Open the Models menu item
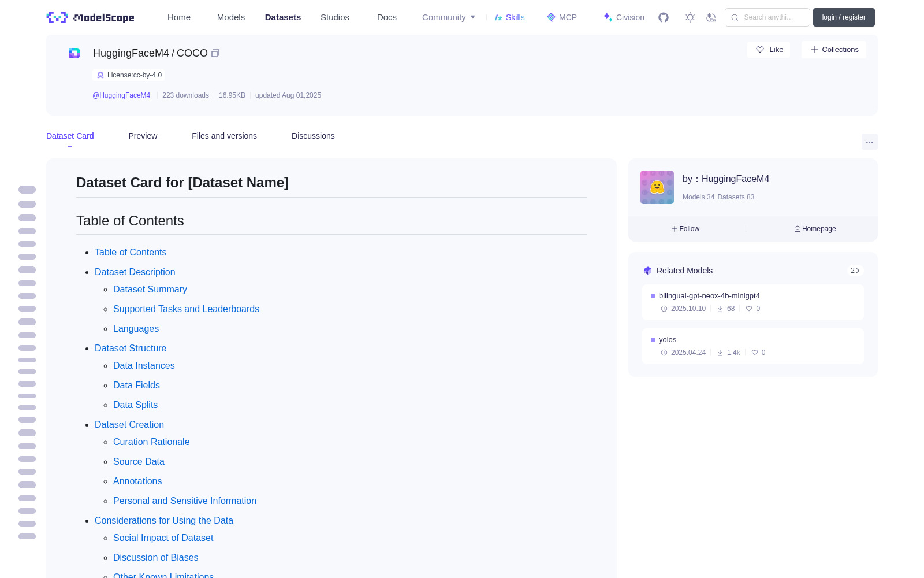 tap(231, 17)
